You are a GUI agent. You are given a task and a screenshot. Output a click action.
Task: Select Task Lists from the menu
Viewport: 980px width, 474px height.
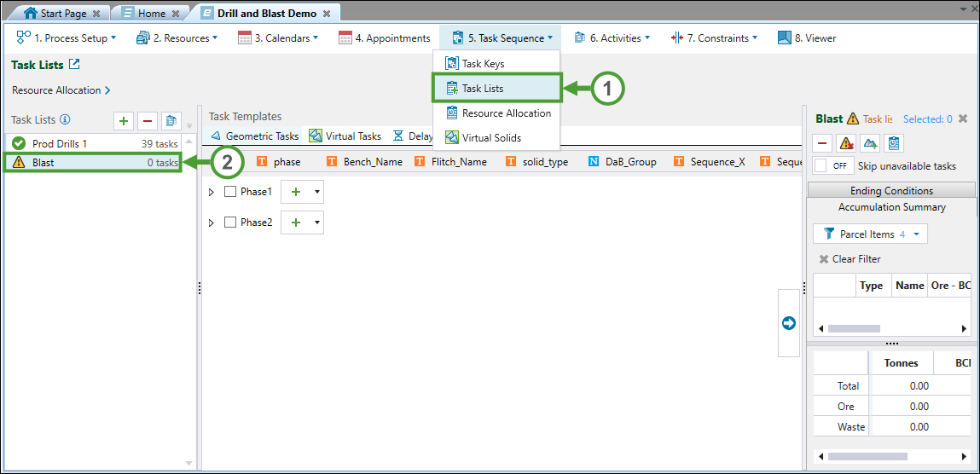[497, 88]
